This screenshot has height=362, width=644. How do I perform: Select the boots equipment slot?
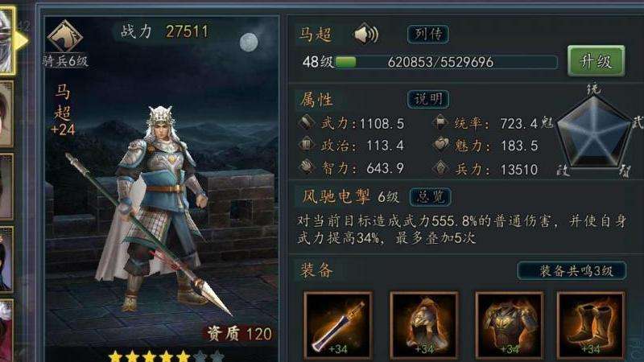coord(591,325)
